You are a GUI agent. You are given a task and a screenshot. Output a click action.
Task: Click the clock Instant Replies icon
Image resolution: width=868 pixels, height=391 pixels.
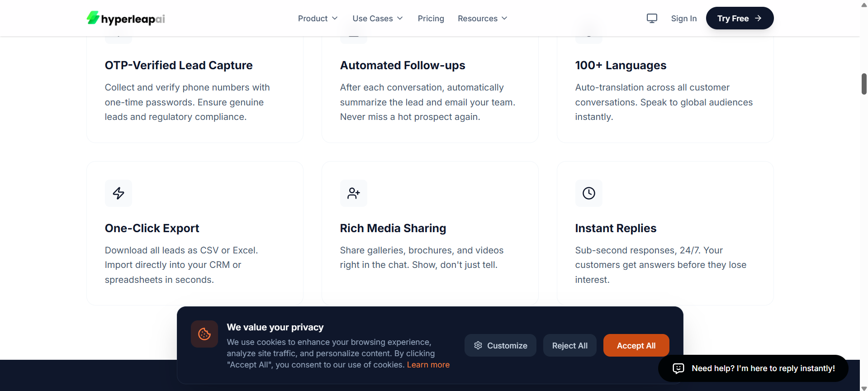pos(589,193)
